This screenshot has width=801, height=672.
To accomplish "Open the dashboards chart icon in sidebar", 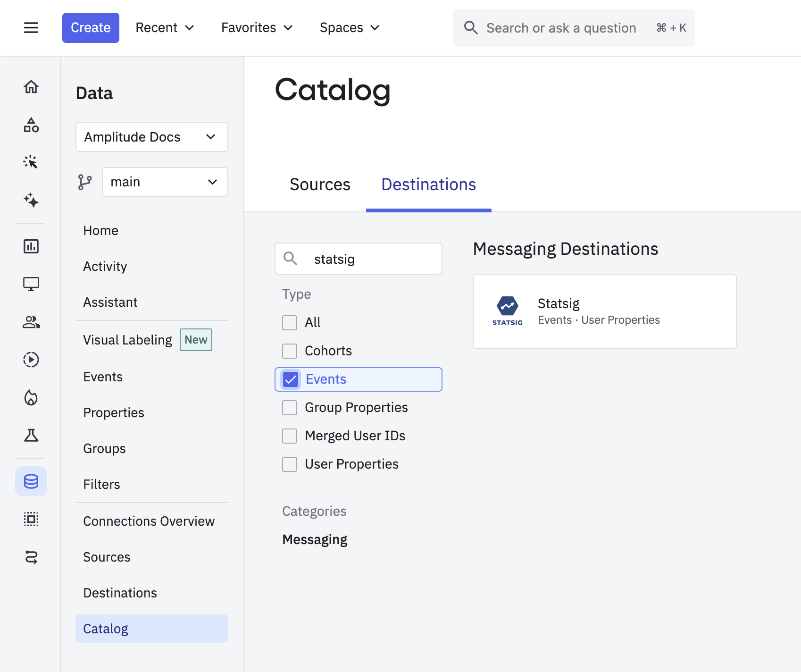I will pyautogui.click(x=31, y=246).
